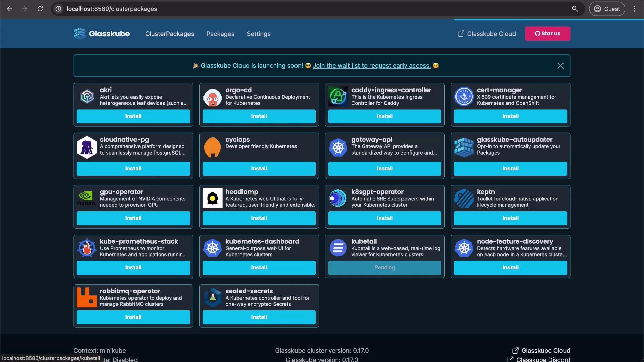
Task: Click the kubernetes-dashboard wheel icon
Action: [x=213, y=248]
